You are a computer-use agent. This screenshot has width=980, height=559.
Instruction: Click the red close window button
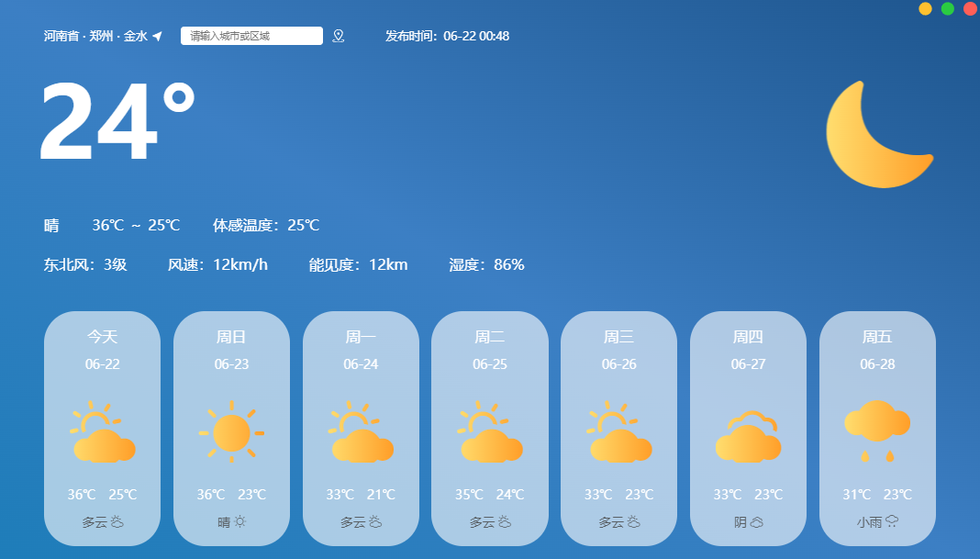[970, 9]
